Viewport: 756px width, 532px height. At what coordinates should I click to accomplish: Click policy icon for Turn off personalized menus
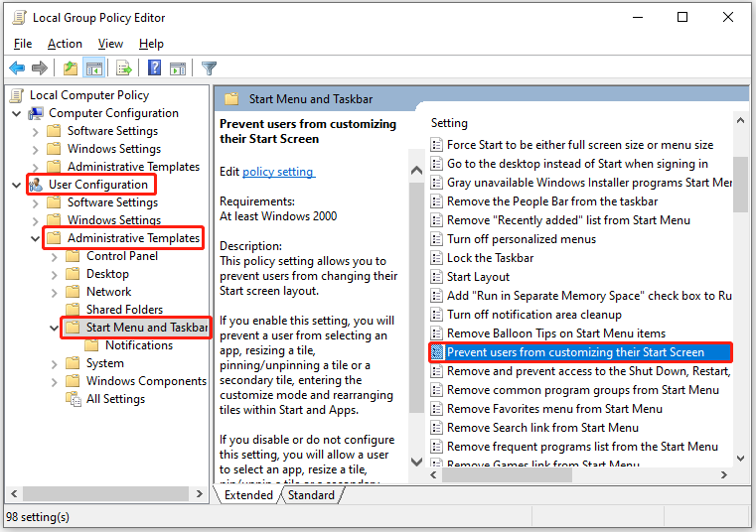click(x=436, y=239)
